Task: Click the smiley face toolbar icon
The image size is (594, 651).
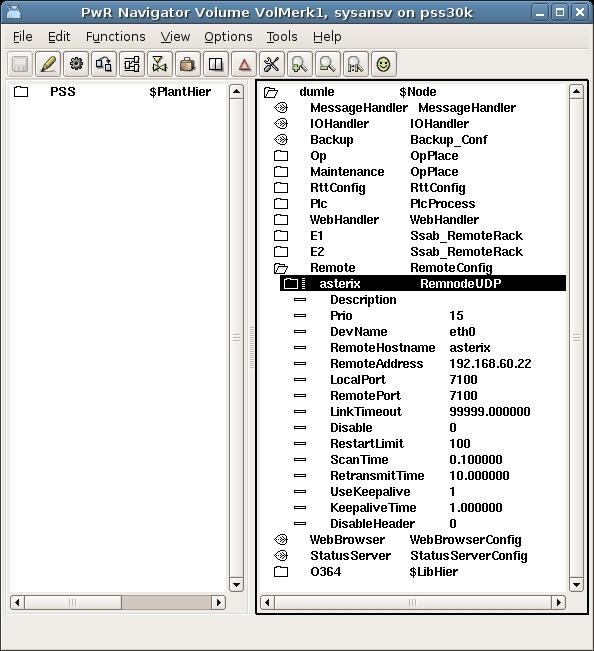Action: (x=384, y=64)
